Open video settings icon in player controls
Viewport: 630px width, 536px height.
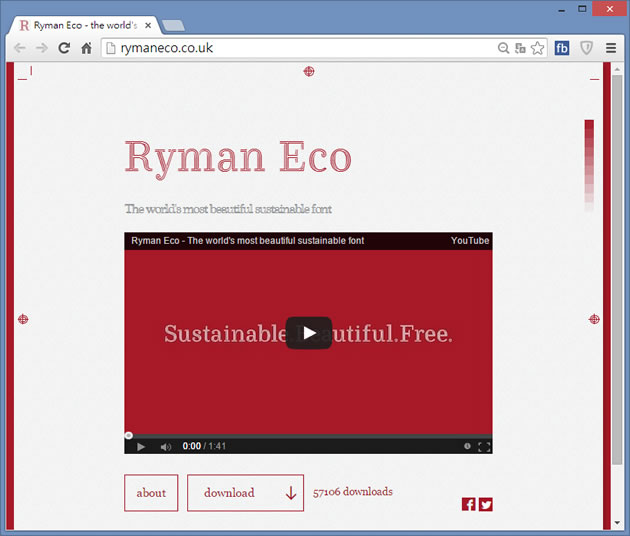pos(467,446)
